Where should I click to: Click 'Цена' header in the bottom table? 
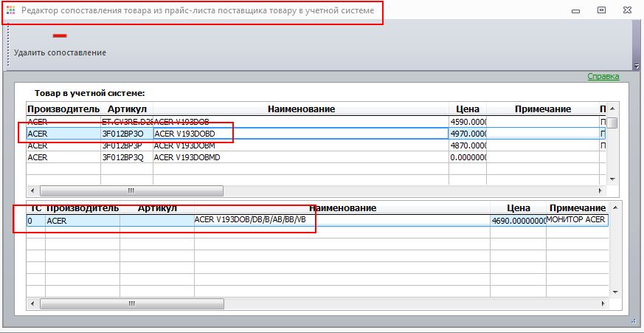[x=519, y=208]
